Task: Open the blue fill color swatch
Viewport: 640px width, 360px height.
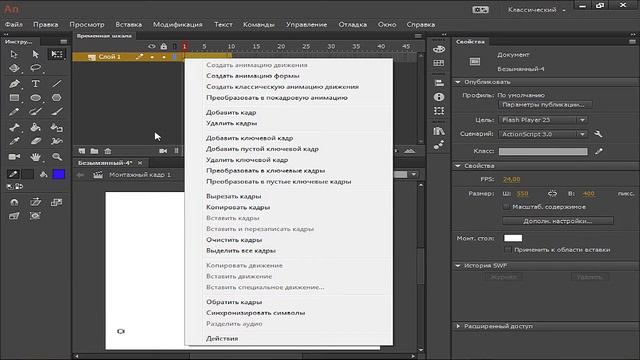Action: pyautogui.click(x=59, y=174)
